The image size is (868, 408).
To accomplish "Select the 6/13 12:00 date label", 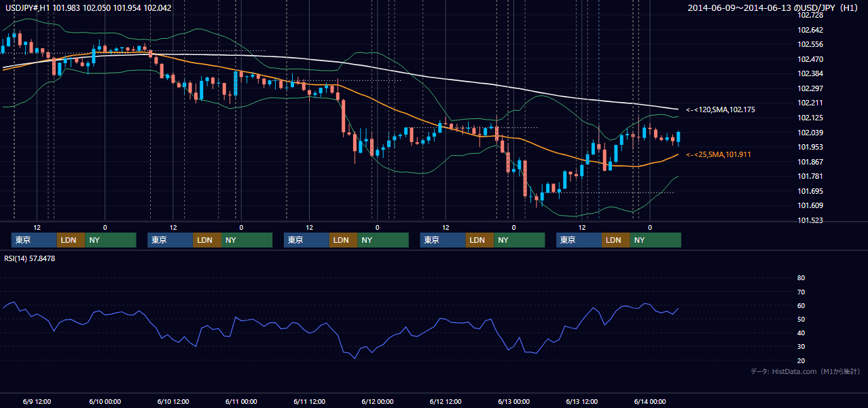I will [x=582, y=401].
